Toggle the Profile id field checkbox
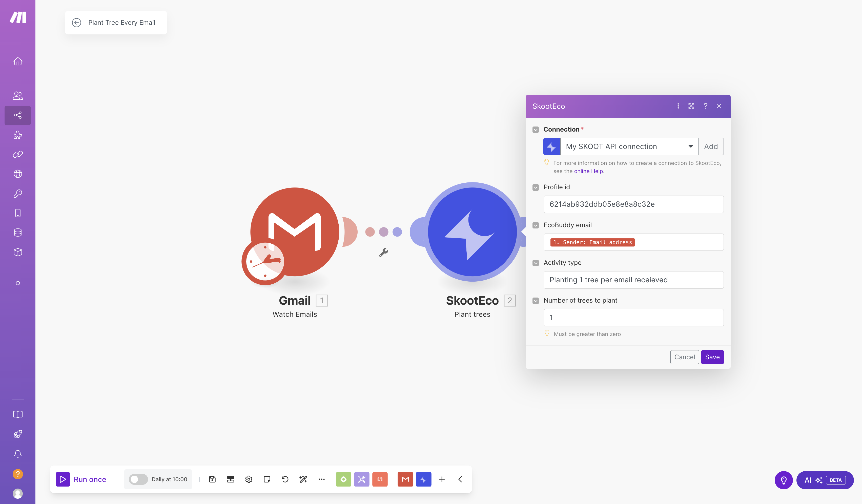Image resolution: width=862 pixels, height=504 pixels. [536, 187]
